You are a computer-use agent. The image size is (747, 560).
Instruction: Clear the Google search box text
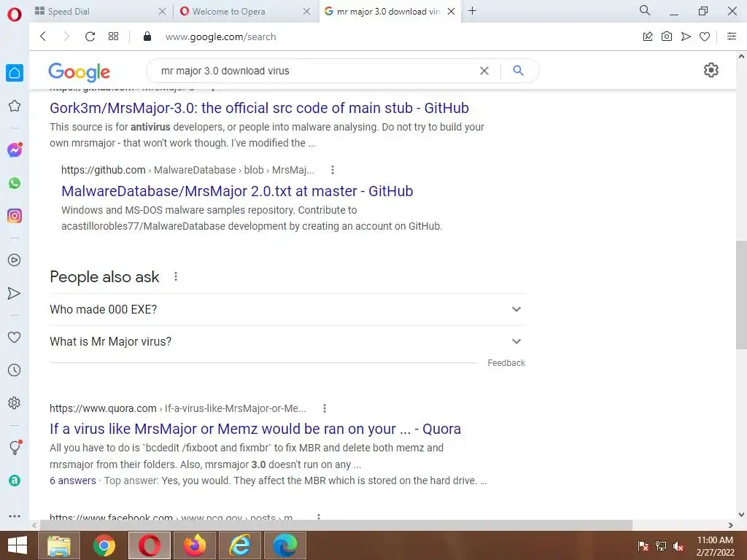(x=484, y=71)
